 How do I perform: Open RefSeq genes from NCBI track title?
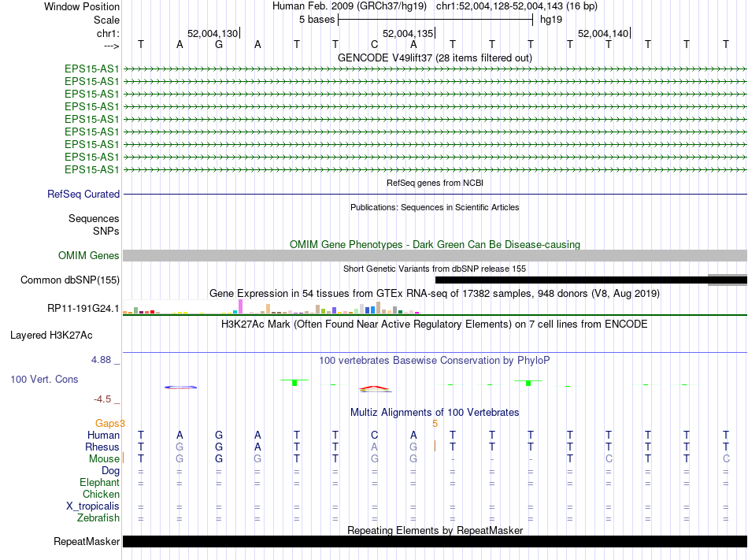pos(435,183)
